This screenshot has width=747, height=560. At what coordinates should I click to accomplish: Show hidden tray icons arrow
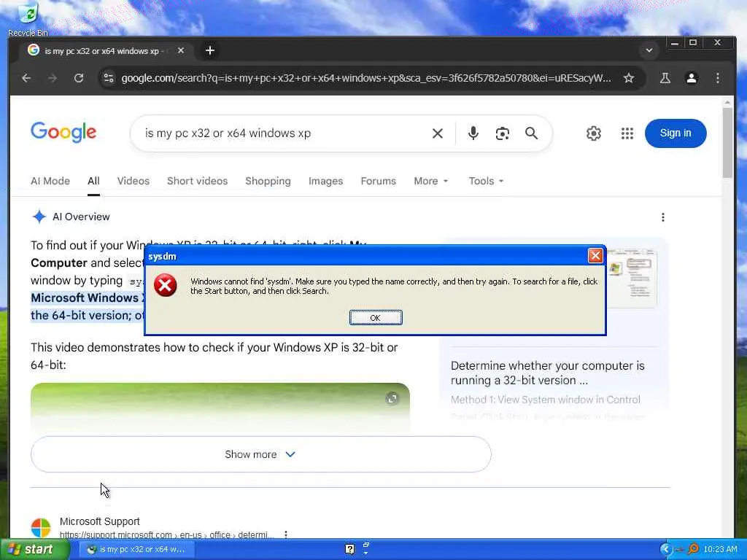pos(665,550)
